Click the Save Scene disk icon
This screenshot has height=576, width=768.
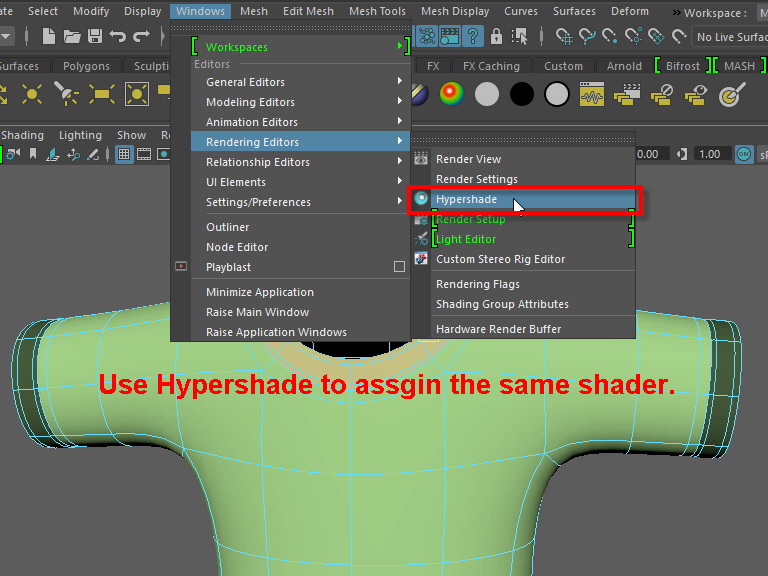point(95,36)
